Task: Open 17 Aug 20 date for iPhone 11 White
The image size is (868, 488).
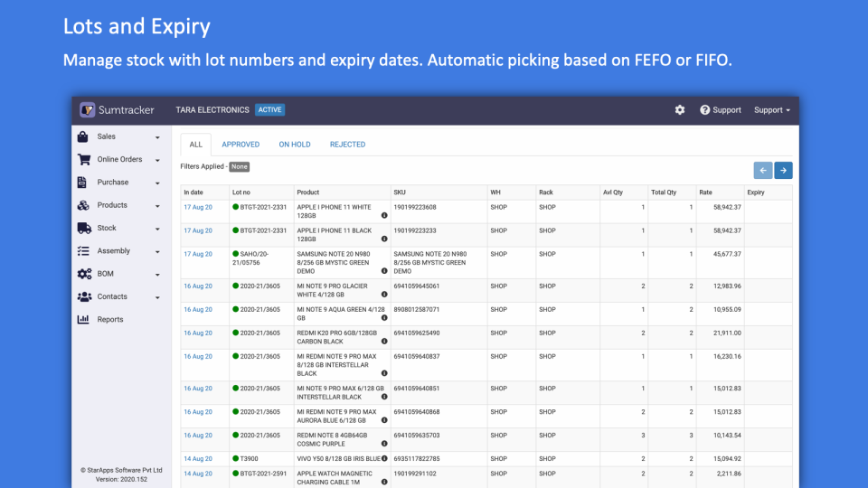Action: tap(198, 207)
